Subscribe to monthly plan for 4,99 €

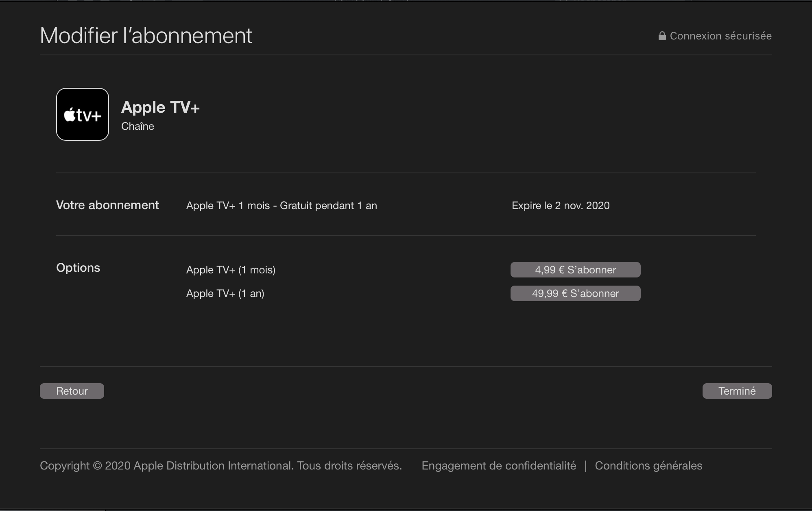click(575, 270)
